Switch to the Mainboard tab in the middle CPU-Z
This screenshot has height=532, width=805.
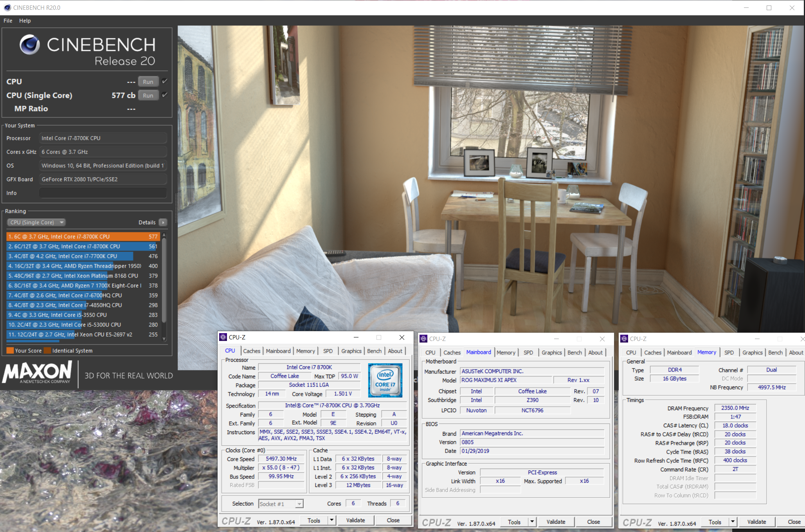coord(478,352)
